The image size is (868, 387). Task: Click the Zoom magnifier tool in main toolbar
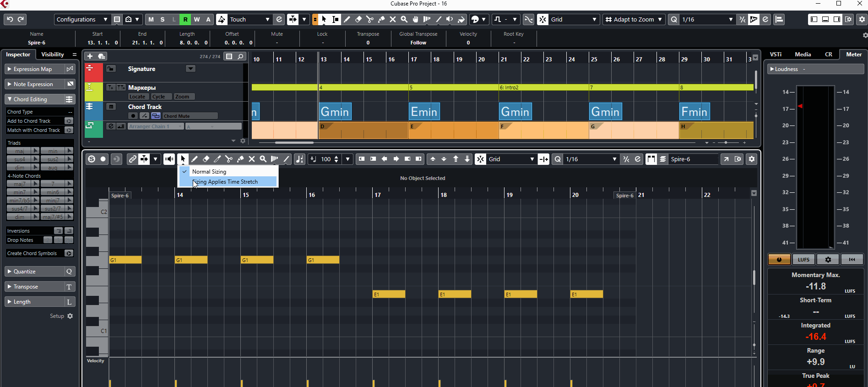coord(404,19)
